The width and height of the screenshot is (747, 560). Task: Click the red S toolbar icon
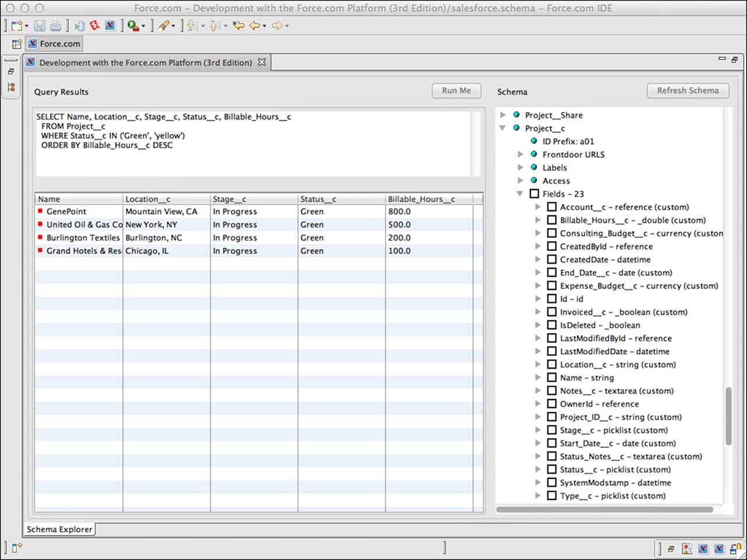tap(95, 26)
